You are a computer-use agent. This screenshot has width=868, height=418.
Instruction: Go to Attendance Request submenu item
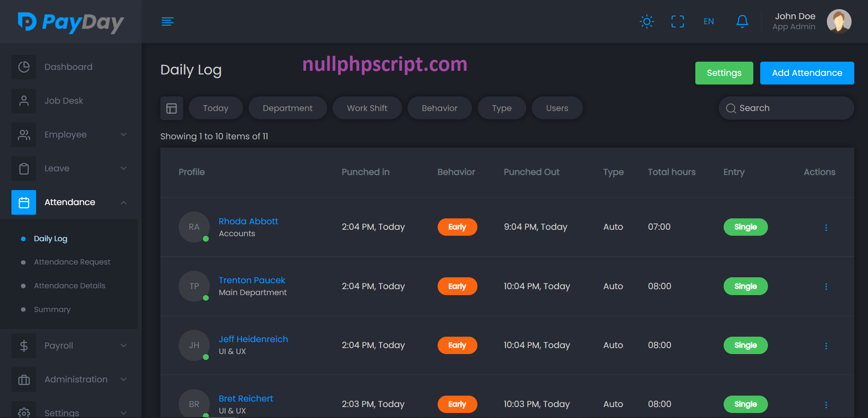[72, 262]
